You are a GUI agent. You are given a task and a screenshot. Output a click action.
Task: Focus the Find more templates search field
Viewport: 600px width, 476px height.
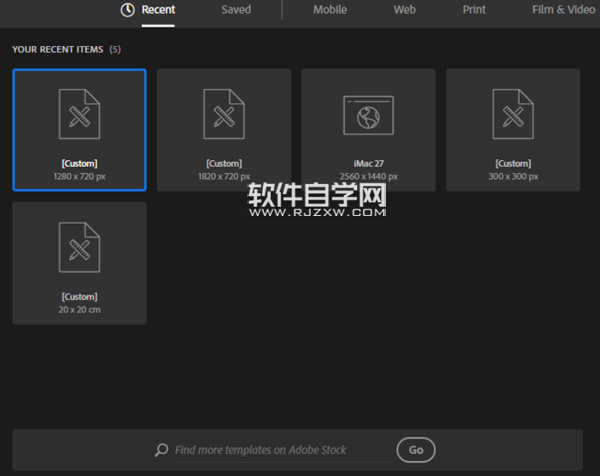click(x=282, y=450)
